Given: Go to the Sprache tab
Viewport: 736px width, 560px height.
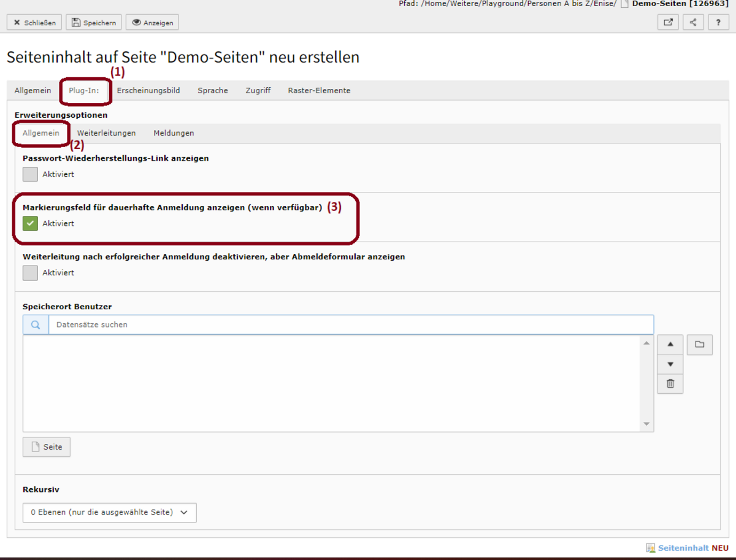Looking at the screenshot, I should pos(213,91).
